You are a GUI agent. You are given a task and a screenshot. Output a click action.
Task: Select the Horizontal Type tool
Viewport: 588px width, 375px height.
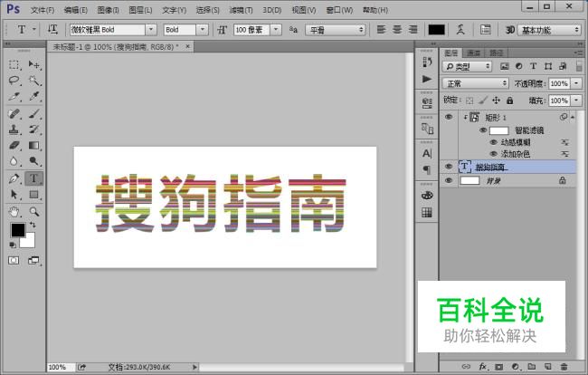click(34, 178)
